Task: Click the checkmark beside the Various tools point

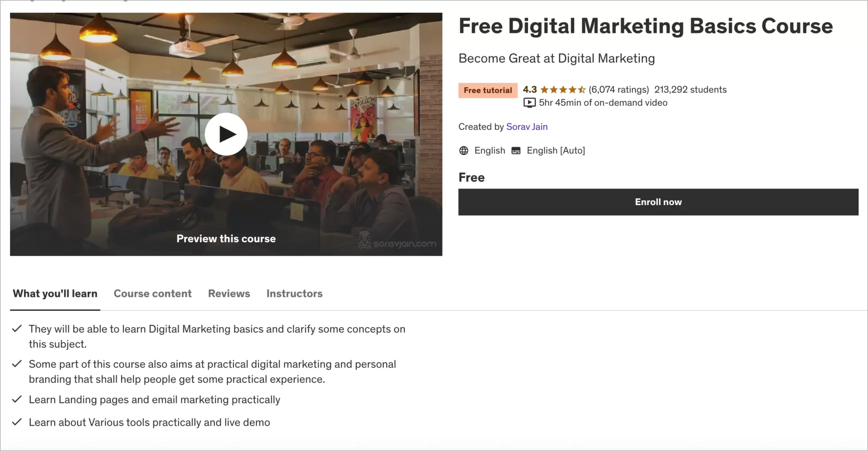Action: click(17, 421)
